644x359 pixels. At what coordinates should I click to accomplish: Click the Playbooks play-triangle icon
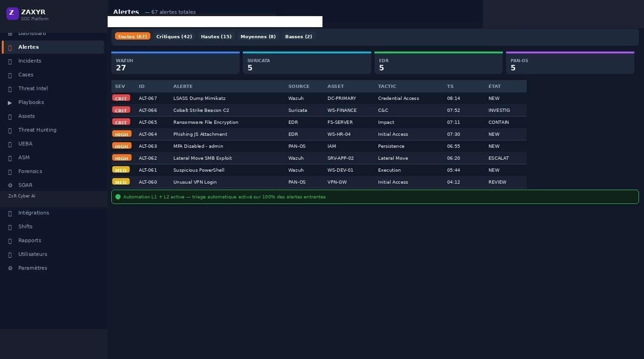click(10, 103)
